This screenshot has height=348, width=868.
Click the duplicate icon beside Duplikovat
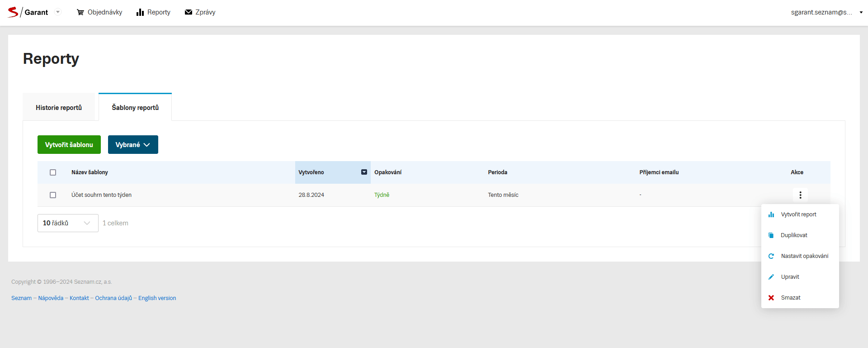pyautogui.click(x=771, y=235)
